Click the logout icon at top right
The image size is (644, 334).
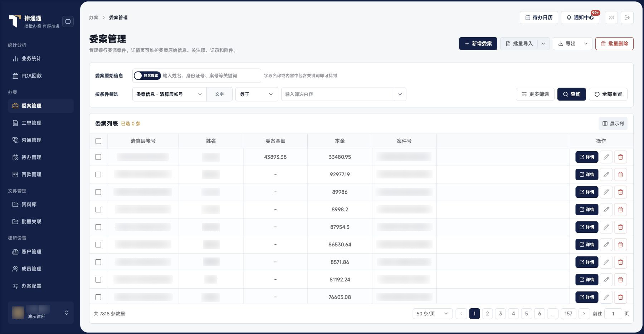coord(627,18)
